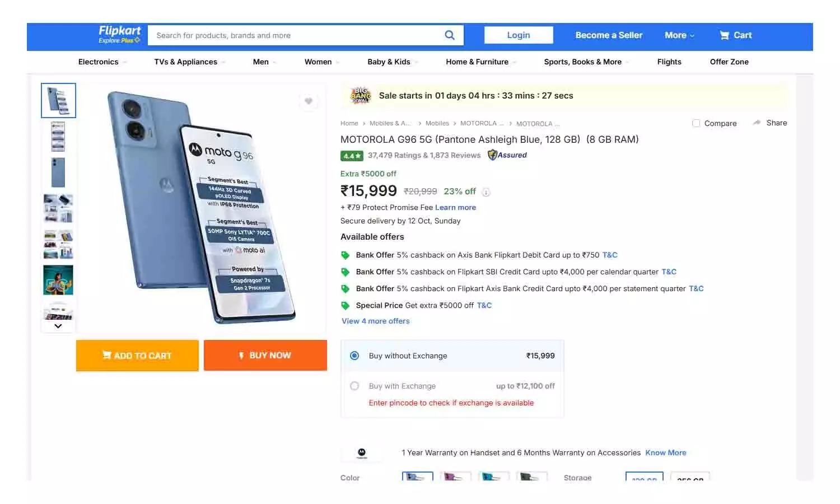The image size is (840, 504).
Task: Expand more product thumbnails with the down chevron
Action: point(58,325)
